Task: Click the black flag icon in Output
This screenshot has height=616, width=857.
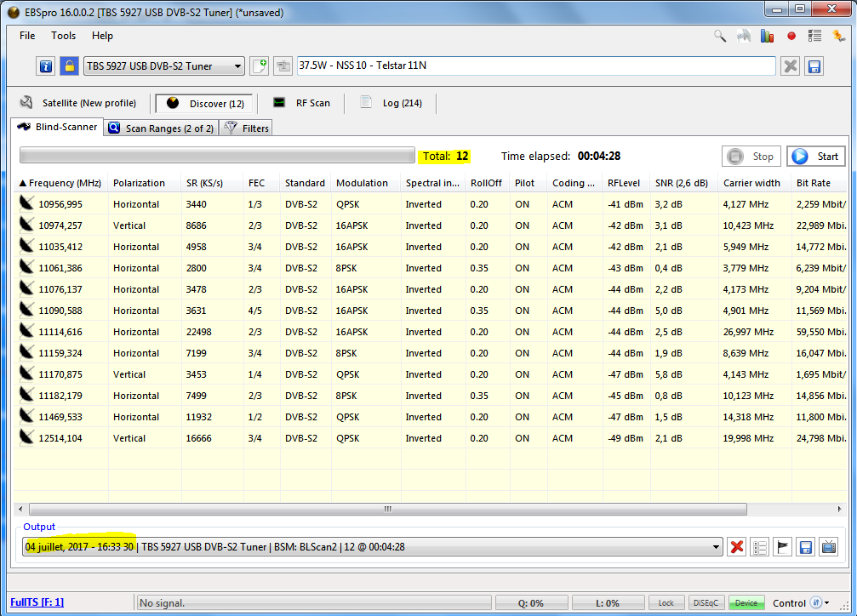Action: [x=783, y=547]
